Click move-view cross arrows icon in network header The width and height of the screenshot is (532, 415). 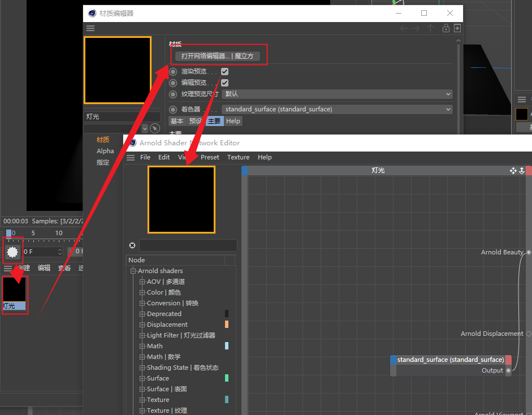[x=513, y=170]
